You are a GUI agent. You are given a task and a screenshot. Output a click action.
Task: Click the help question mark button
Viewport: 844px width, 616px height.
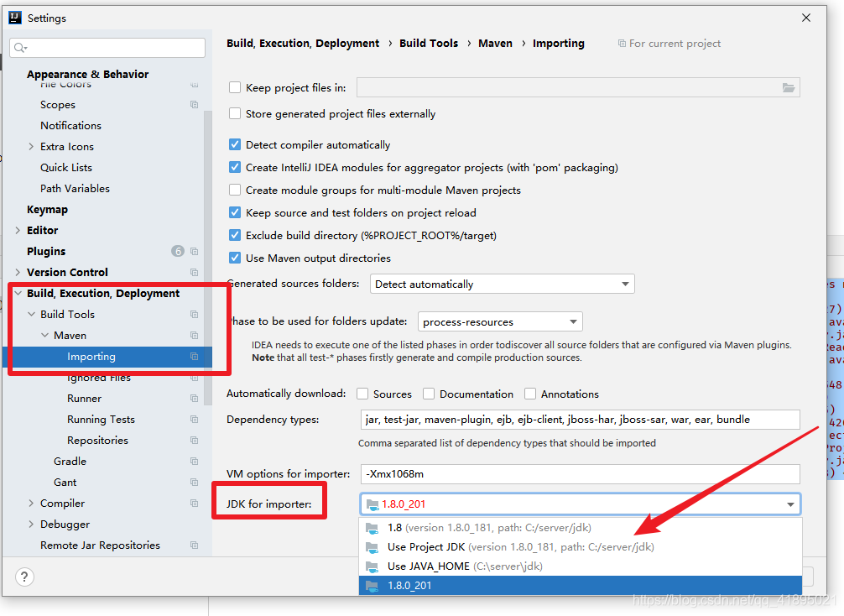point(24,577)
